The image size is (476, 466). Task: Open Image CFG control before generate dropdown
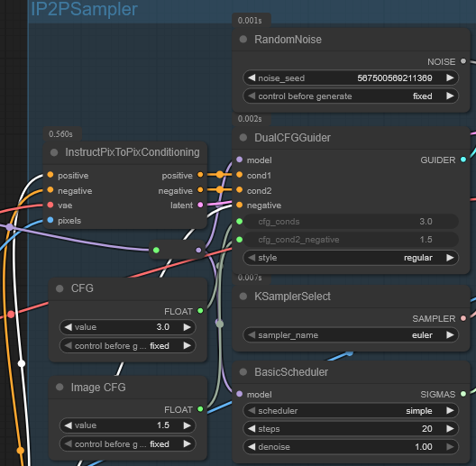point(127,444)
